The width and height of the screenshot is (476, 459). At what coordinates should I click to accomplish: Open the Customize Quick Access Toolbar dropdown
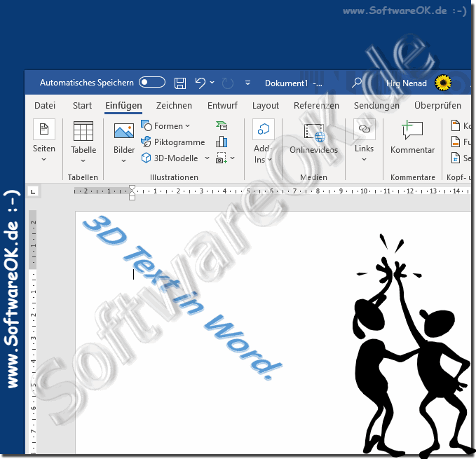247,83
